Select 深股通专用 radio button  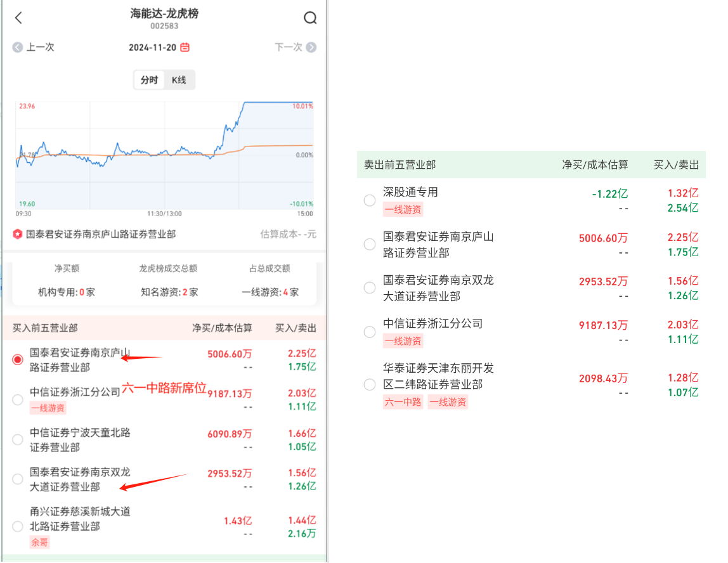369,200
